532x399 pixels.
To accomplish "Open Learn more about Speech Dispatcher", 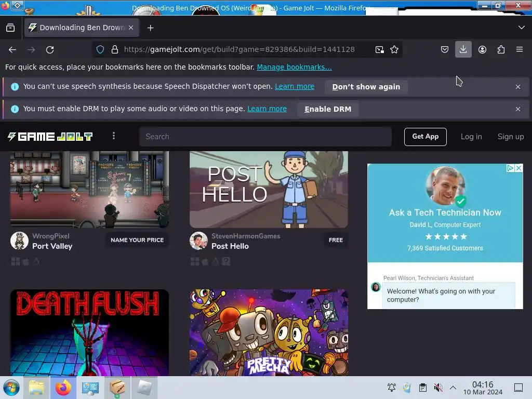I will coord(295,87).
